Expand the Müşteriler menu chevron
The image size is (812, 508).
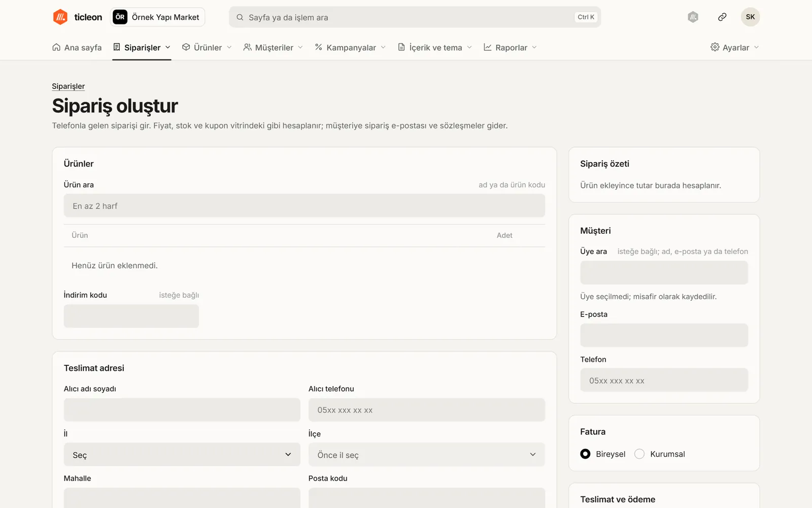pyautogui.click(x=300, y=47)
